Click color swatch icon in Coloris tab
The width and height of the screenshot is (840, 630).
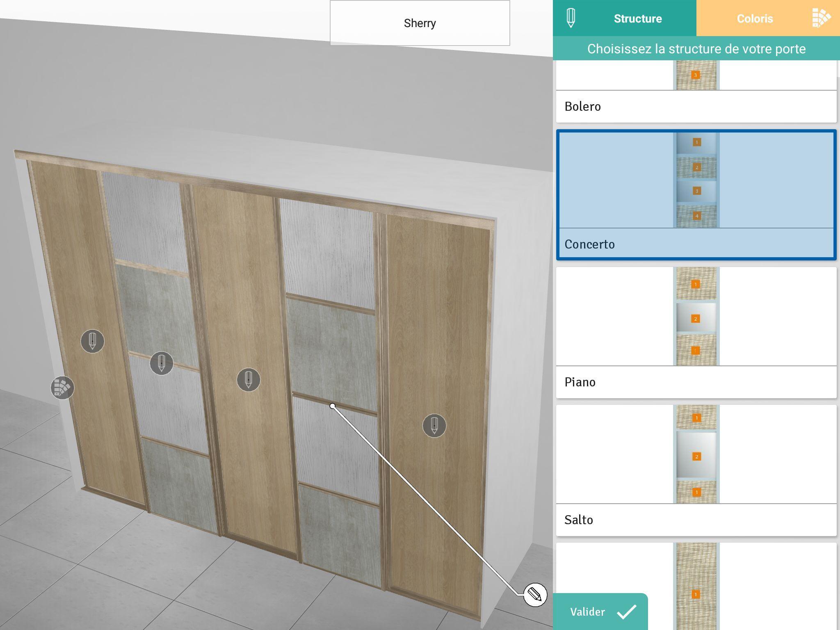coord(821,18)
